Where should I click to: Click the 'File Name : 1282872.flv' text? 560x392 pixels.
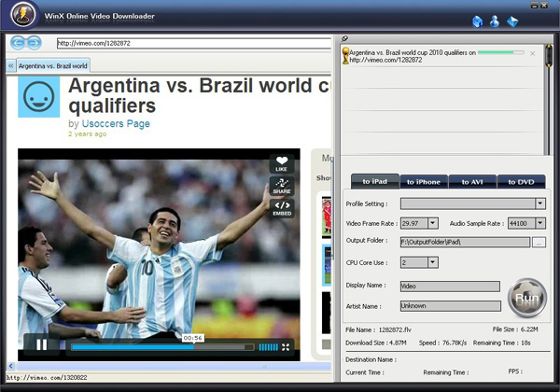click(x=378, y=329)
